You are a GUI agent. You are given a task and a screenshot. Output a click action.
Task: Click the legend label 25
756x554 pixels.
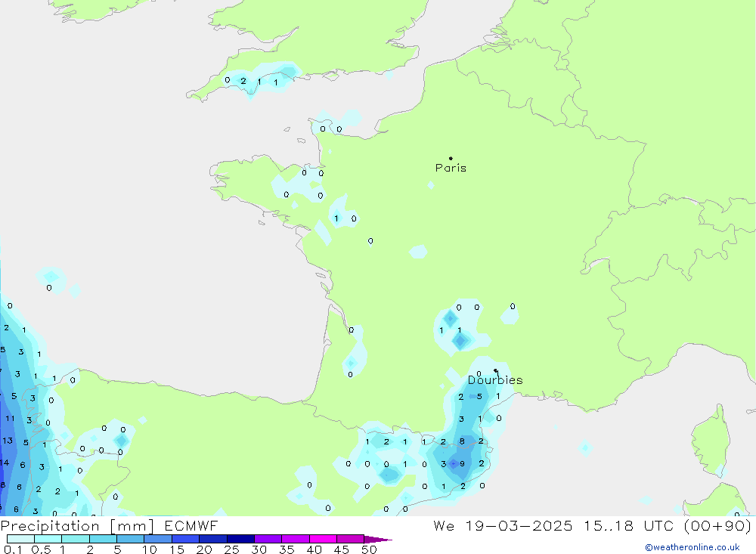231,549
